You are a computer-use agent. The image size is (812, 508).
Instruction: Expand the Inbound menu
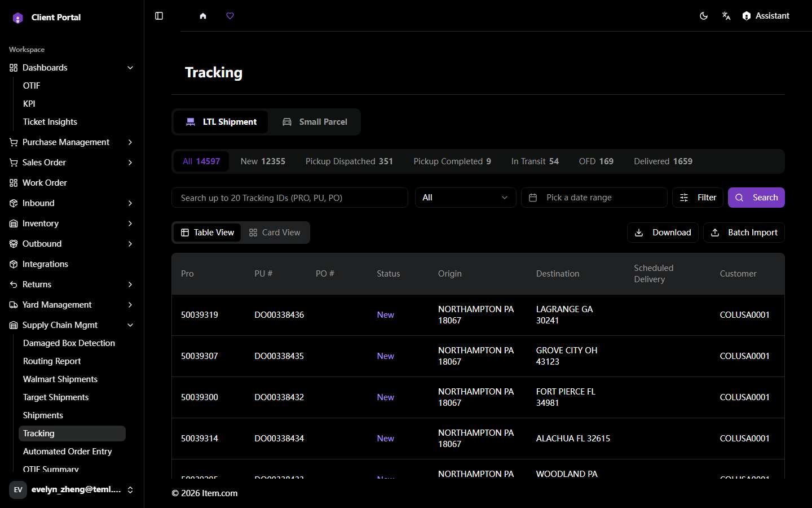click(130, 203)
